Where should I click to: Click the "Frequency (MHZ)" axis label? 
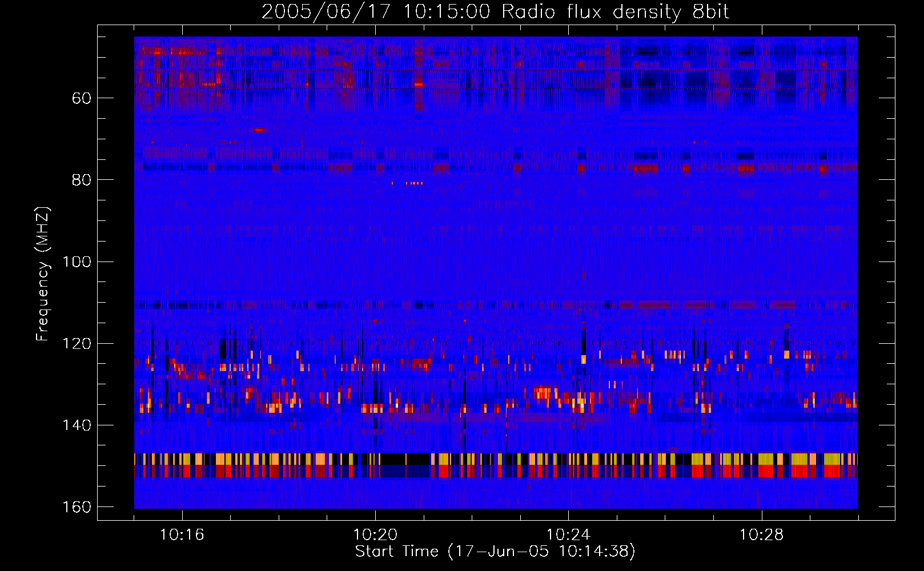point(43,274)
